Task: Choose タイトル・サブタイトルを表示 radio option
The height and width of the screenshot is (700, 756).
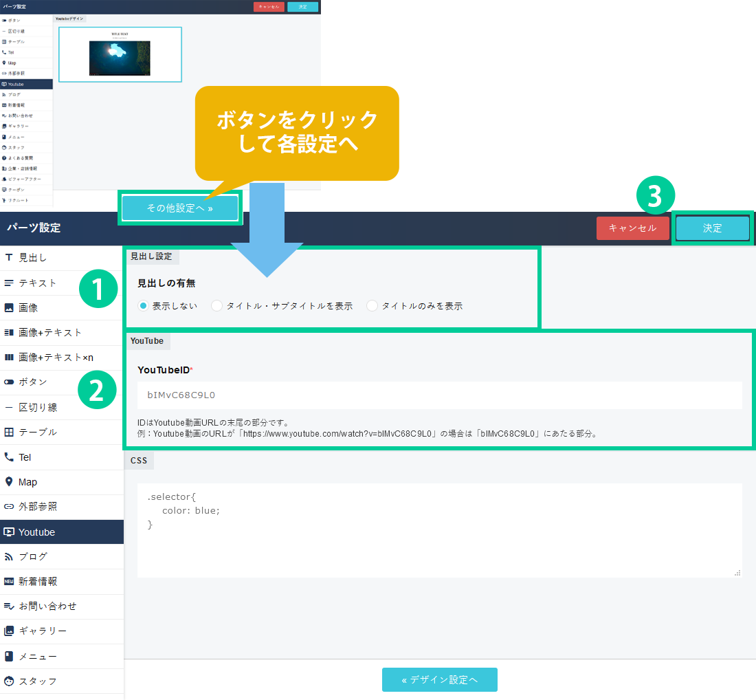Action: pyautogui.click(x=216, y=306)
